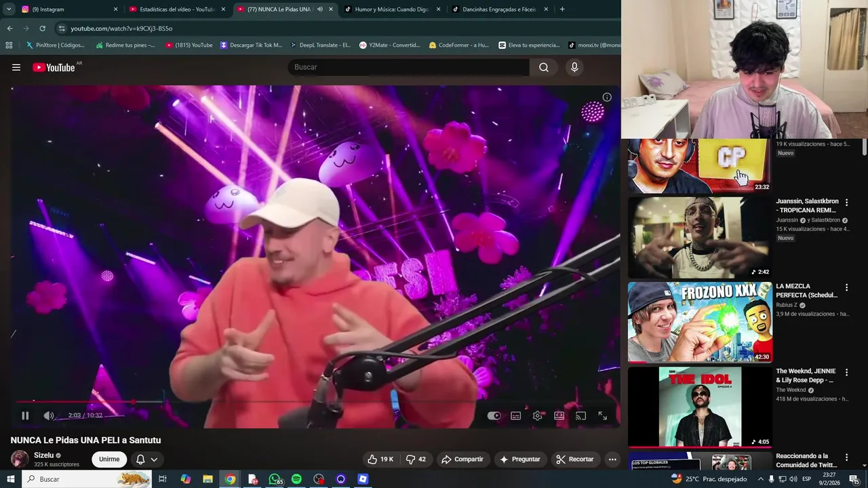The width and height of the screenshot is (868, 488).
Task: Open the video info card icon
Action: coord(607,97)
